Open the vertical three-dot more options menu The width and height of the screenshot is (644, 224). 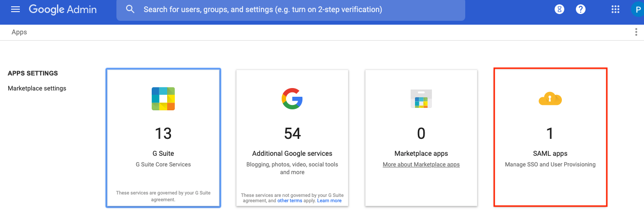(x=636, y=32)
